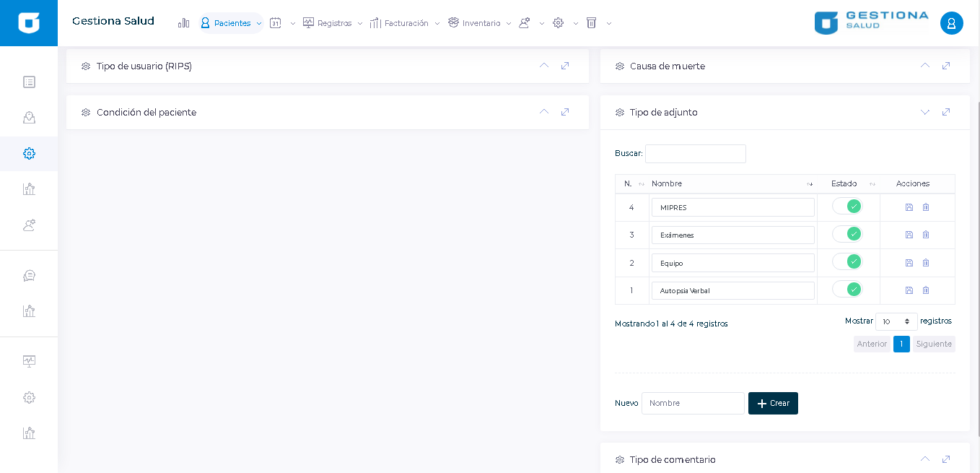The height and width of the screenshot is (473, 980).
Task: Maximize the Tipo de adjunto panel
Action: pyautogui.click(x=946, y=112)
